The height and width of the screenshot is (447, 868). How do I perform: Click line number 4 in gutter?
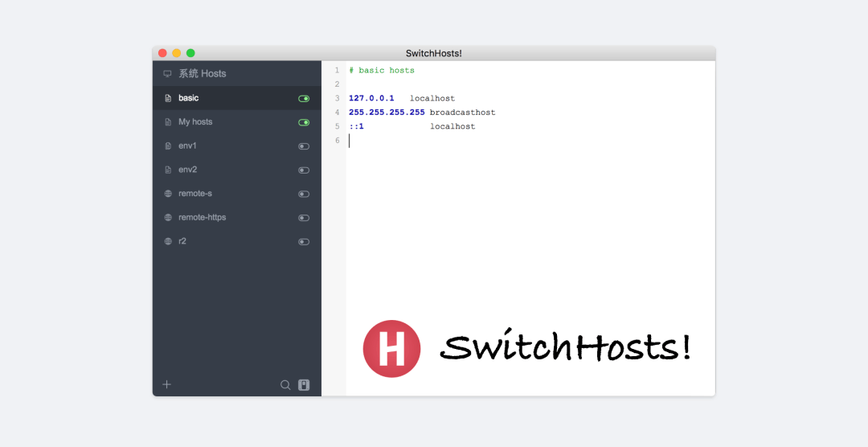coord(337,113)
